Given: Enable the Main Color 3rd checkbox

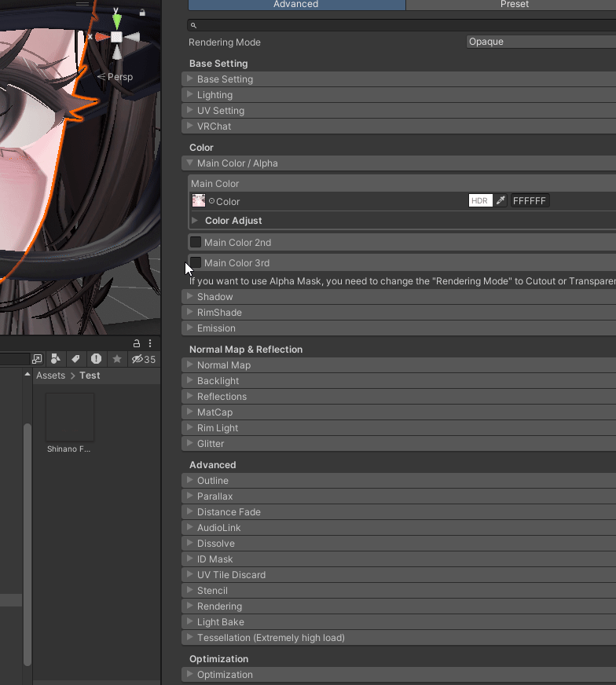Looking at the screenshot, I should (x=196, y=262).
